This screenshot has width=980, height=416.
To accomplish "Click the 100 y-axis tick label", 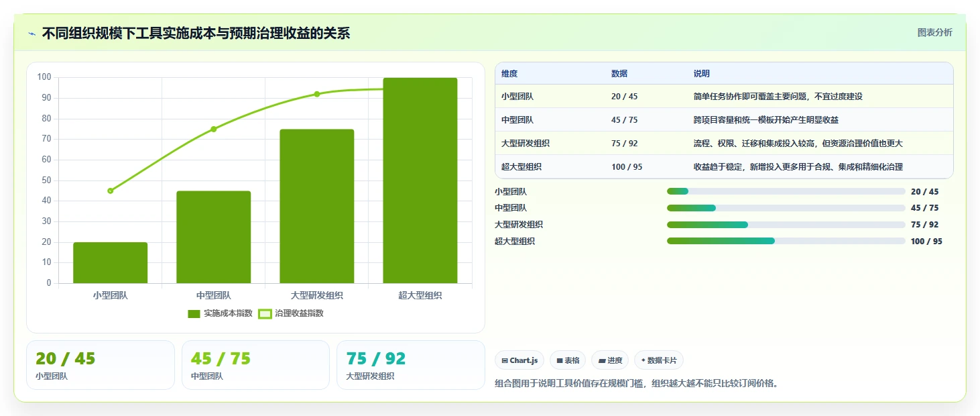I will pos(44,77).
